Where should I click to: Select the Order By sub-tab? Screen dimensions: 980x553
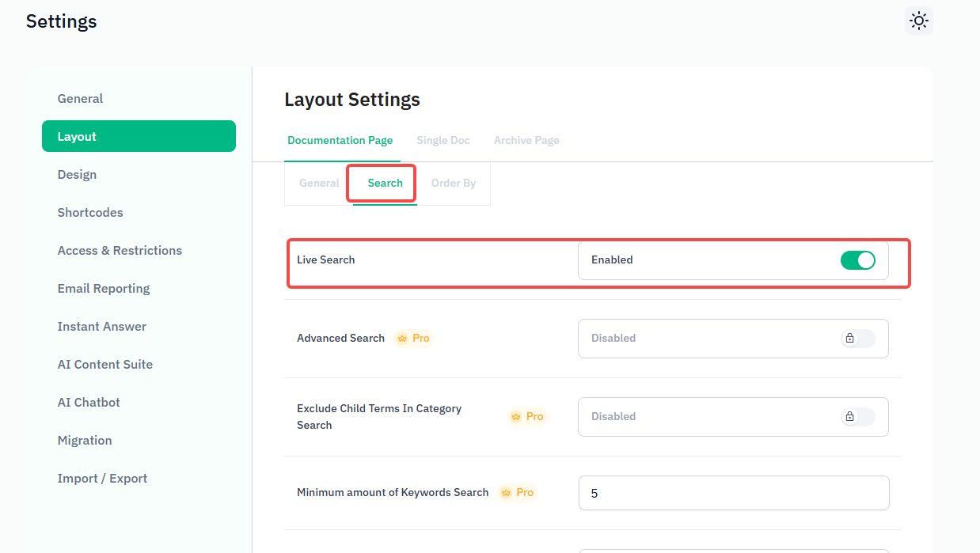pos(454,183)
